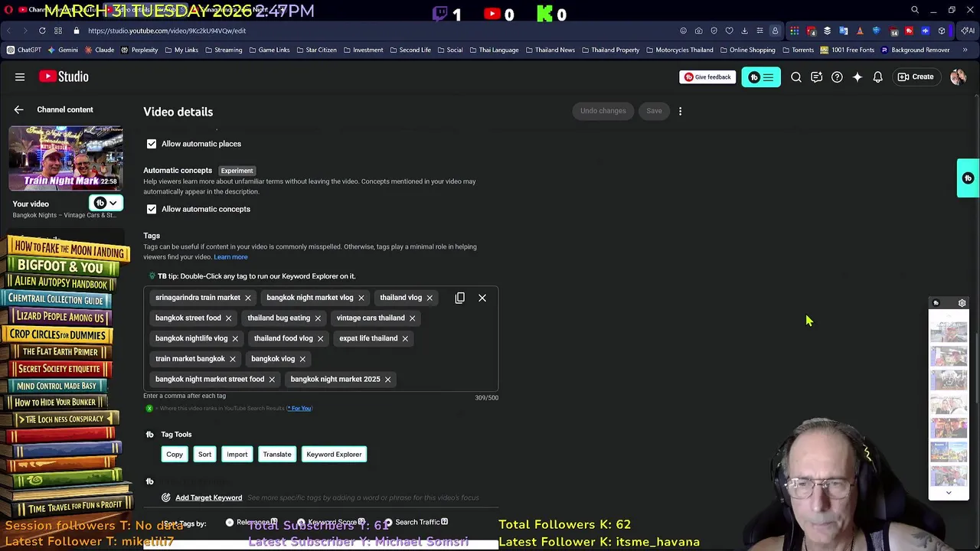Clear all tags with the X icon
The height and width of the screenshot is (551, 980).
pyautogui.click(x=482, y=298)
